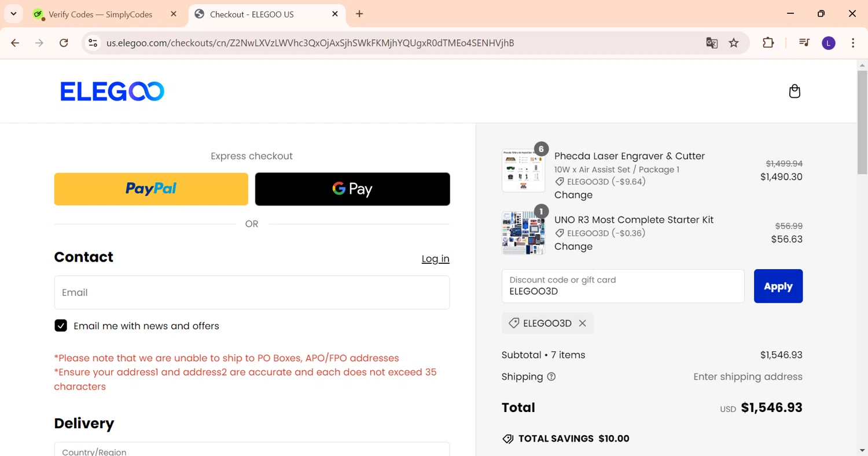Click the Phecda Laser Engraver product thumbnail

click(523, 171)
